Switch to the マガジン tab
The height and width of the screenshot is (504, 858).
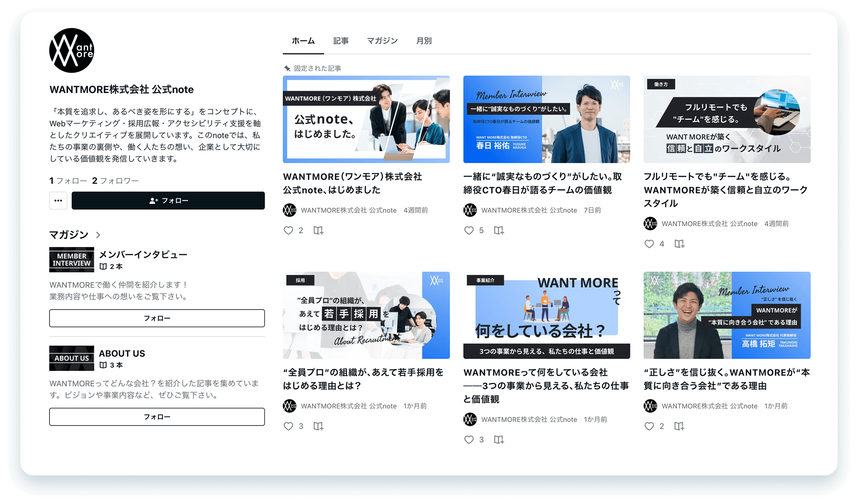click(382, 41)
